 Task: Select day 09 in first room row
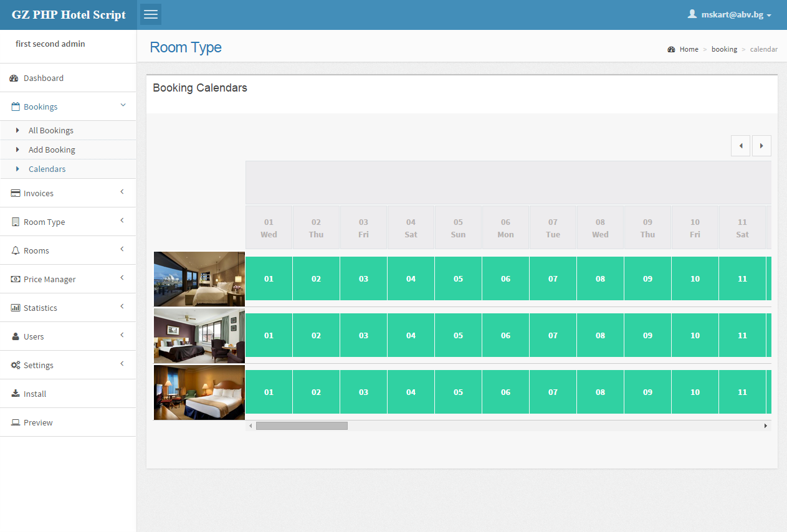tap(647, 278)
